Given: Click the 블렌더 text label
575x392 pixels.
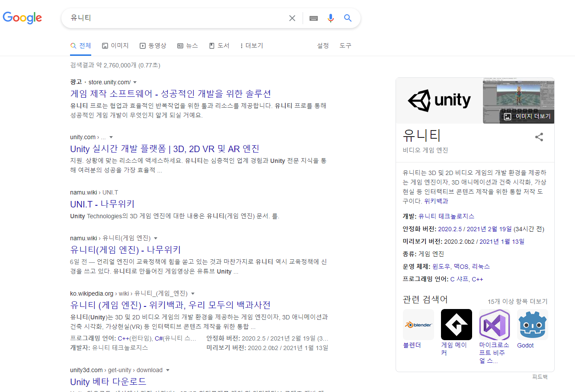Looking at the screenshot, I should click(x=412, y=345).
